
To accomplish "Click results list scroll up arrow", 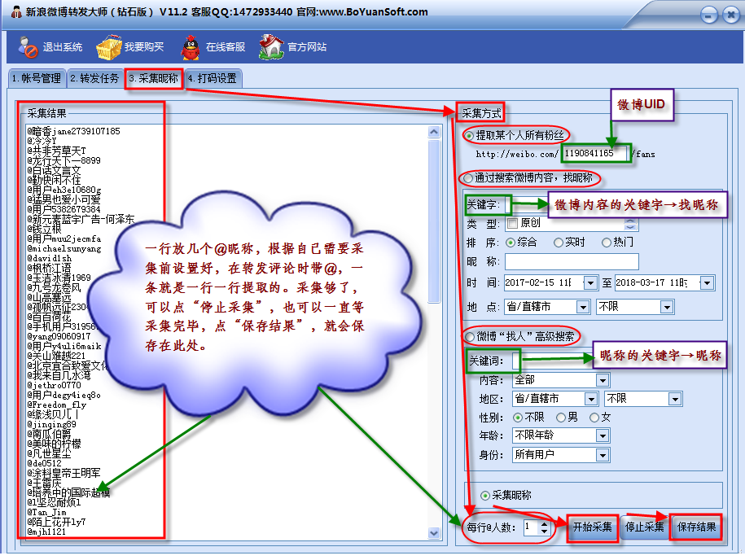I will [x=434, y=132].
